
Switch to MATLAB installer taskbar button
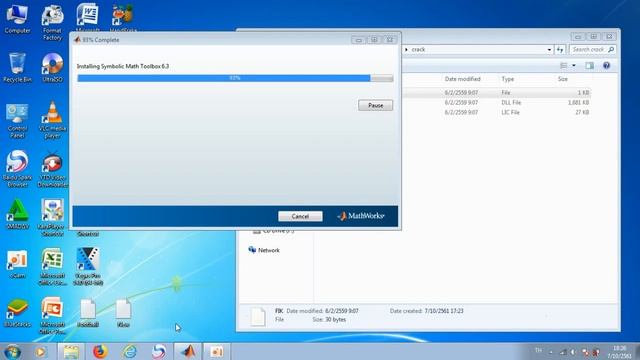188,351
